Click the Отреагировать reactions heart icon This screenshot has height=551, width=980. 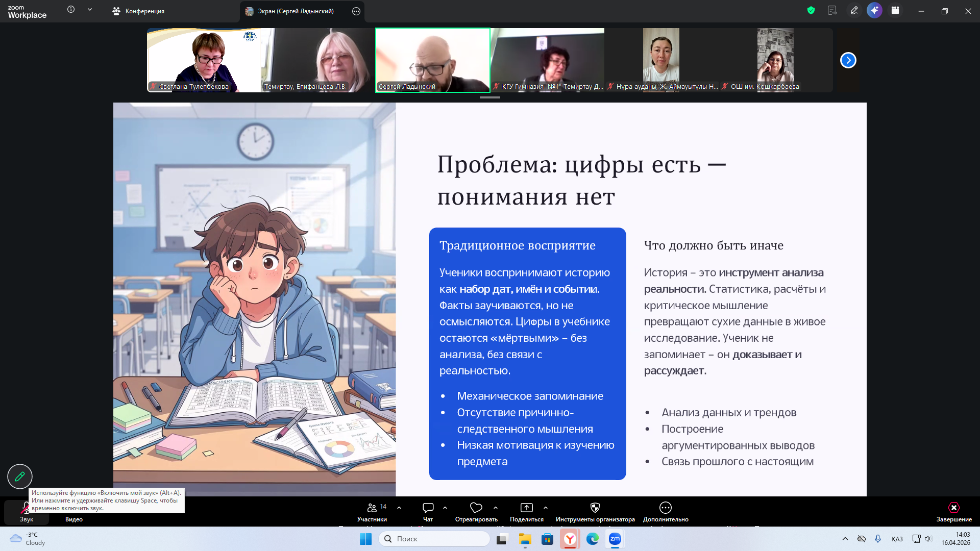(x=476, y=508)
